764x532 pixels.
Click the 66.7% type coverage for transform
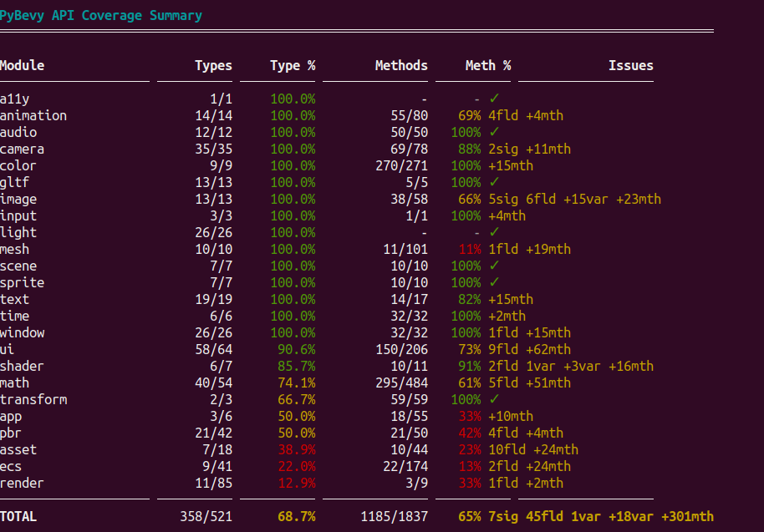(297, 400)
